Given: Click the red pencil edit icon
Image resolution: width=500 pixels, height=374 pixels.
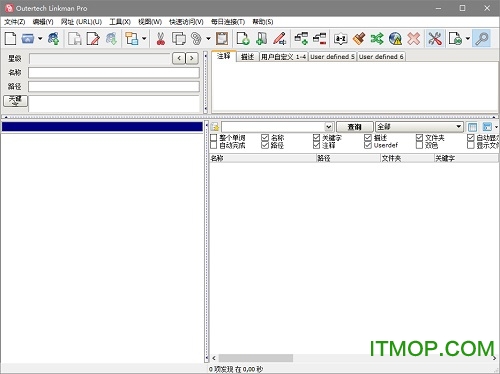Looking at the screenshot, I should (x=280, y=39).
